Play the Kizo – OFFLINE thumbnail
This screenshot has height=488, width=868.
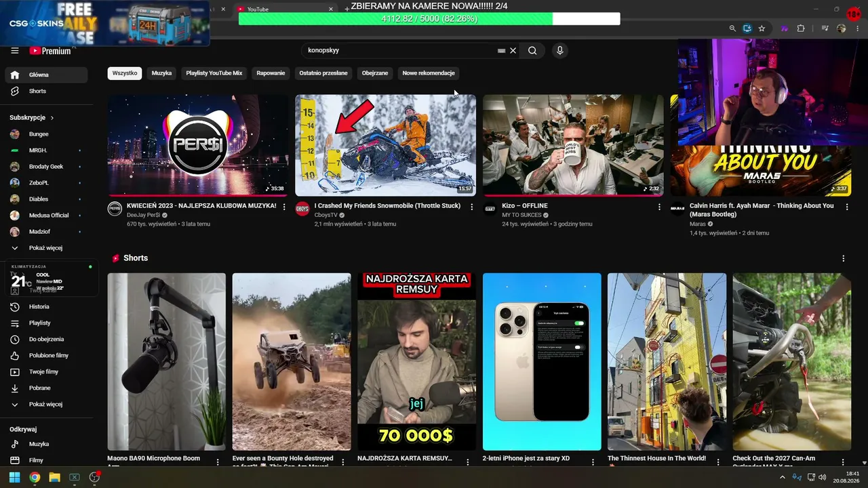coord(573,145)
